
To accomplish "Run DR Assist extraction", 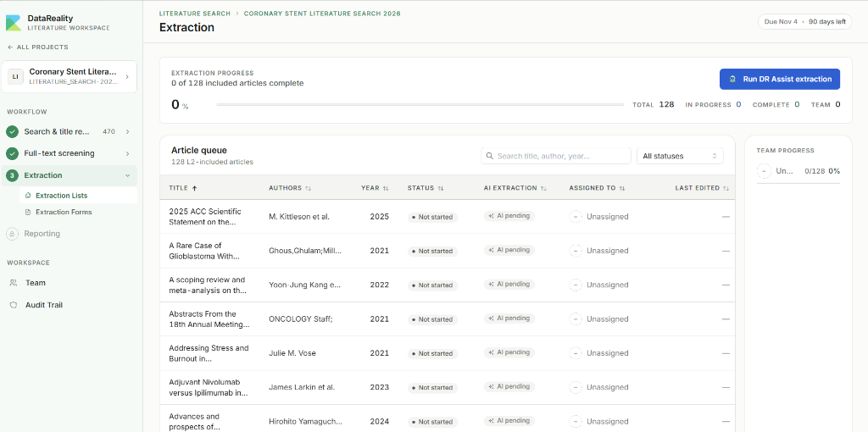I will click(780, 79).
